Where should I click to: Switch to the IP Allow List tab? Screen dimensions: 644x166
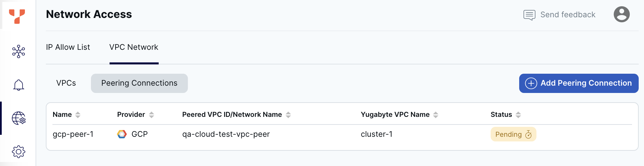pos(68,47)
